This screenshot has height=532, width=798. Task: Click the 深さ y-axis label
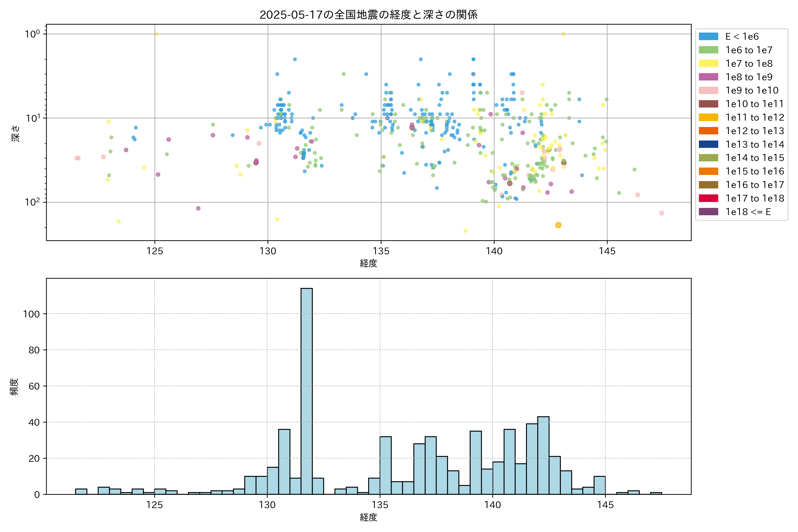[x=16, y=133]
